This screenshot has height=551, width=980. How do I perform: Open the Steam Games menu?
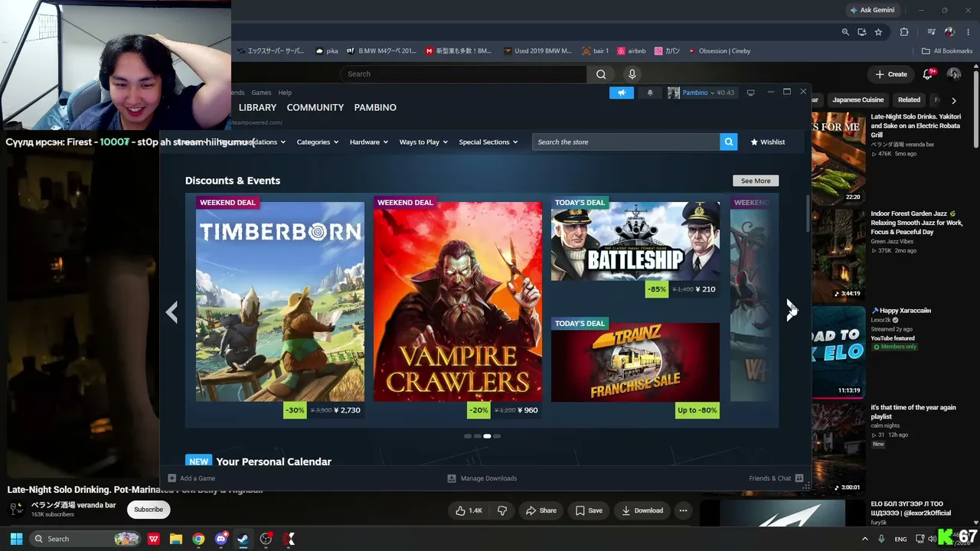coord(261,93)
